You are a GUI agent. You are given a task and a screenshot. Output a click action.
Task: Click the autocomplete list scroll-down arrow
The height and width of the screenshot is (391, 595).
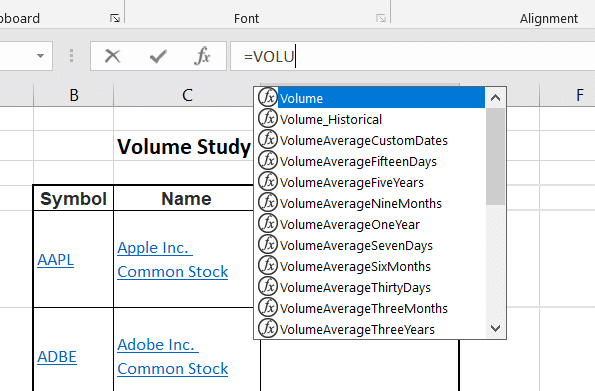495,328
